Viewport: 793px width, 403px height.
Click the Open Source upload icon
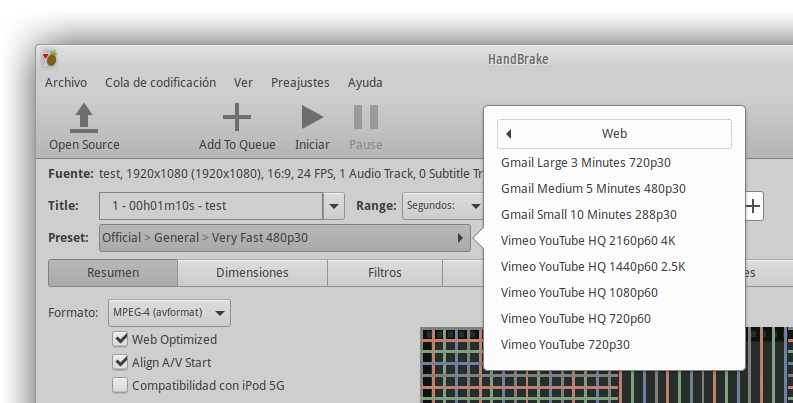click(x=84, y=118)
